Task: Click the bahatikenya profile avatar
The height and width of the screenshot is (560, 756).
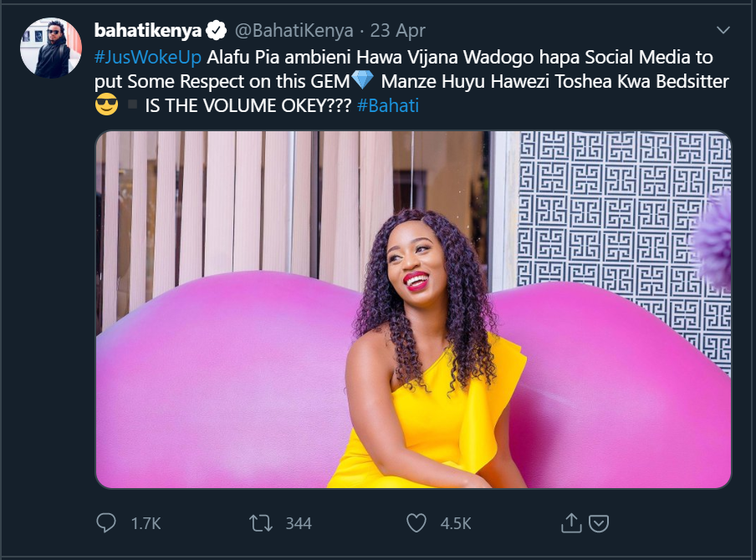Action: click(50, 48)
